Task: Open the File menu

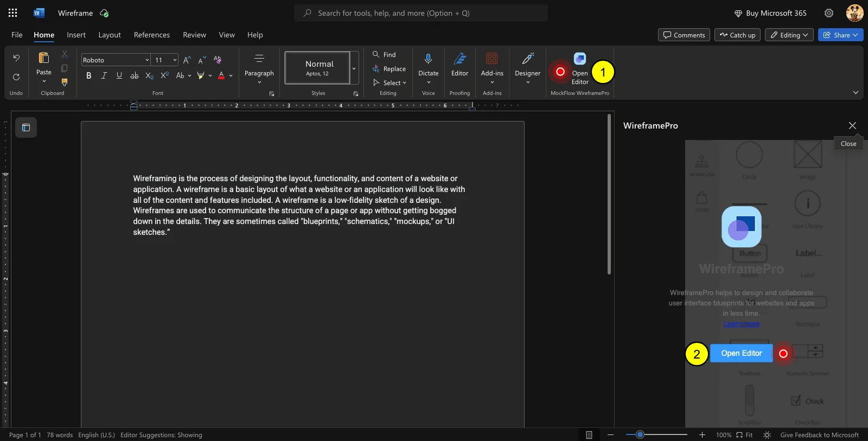Action: 17,35
